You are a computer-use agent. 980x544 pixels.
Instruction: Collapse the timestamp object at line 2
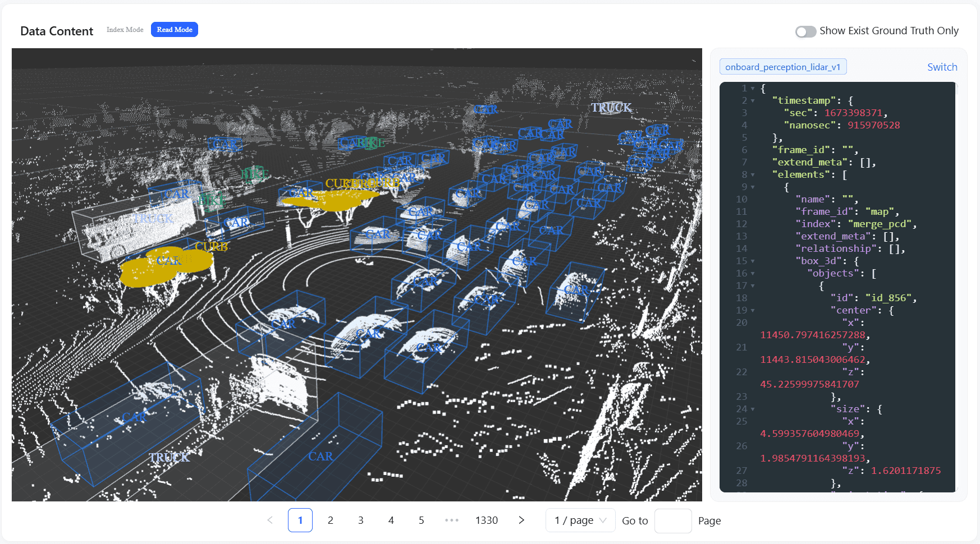[753, 101]
